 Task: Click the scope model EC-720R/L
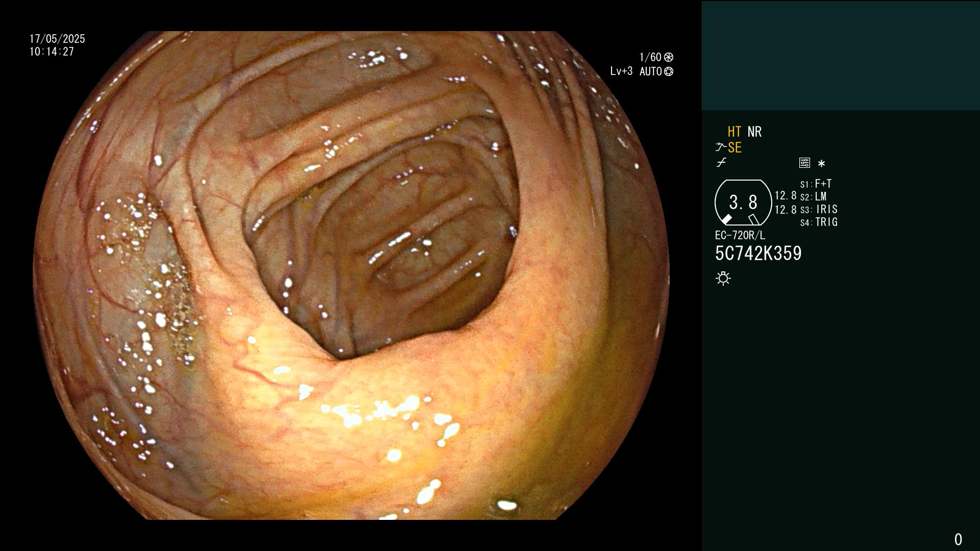[740, 236]
